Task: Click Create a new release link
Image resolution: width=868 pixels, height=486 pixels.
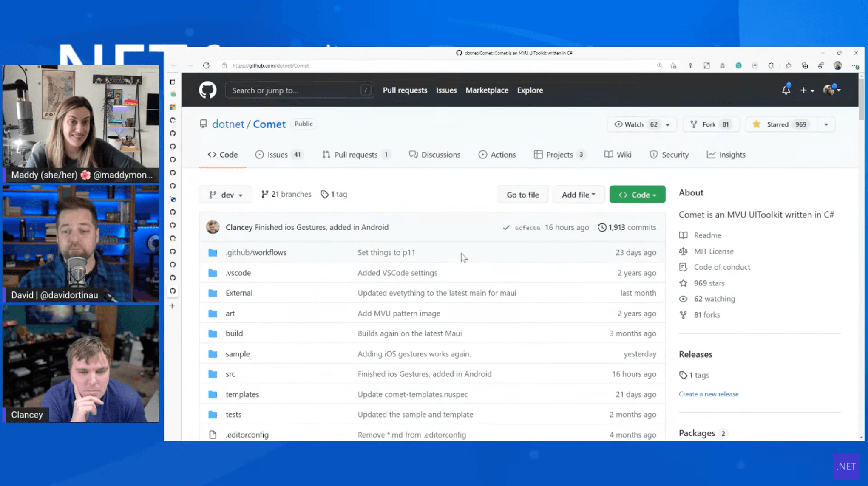Action: [708, 394]
